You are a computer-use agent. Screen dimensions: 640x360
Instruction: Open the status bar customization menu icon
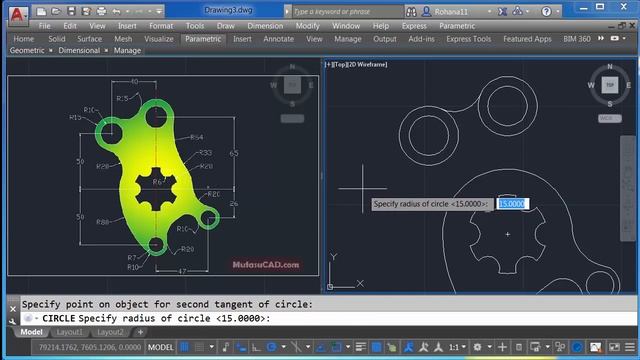630,347
